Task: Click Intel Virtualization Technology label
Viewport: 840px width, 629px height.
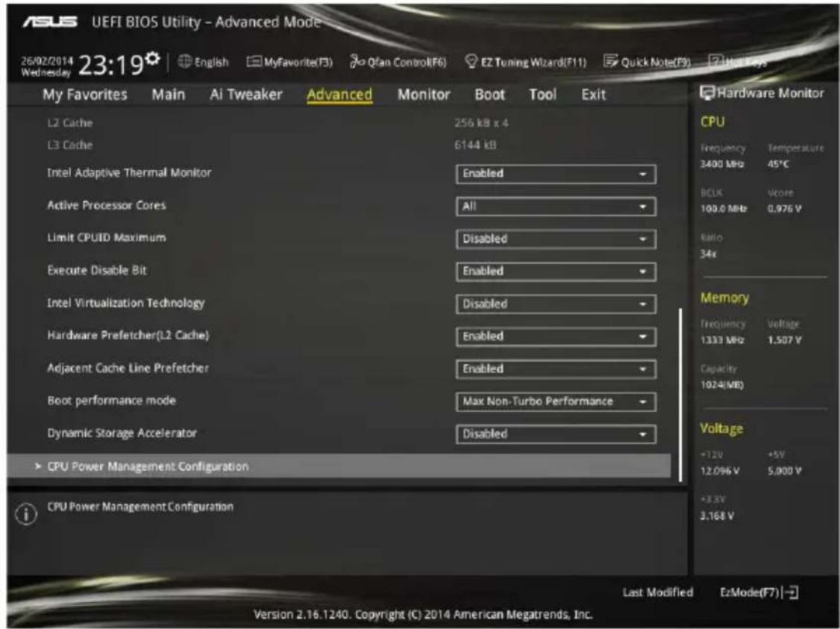Action: (126, 303)
